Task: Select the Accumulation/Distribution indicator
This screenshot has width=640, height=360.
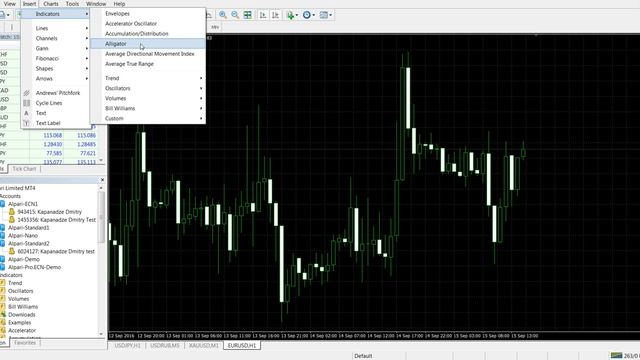Action: (x=148, y=33)
